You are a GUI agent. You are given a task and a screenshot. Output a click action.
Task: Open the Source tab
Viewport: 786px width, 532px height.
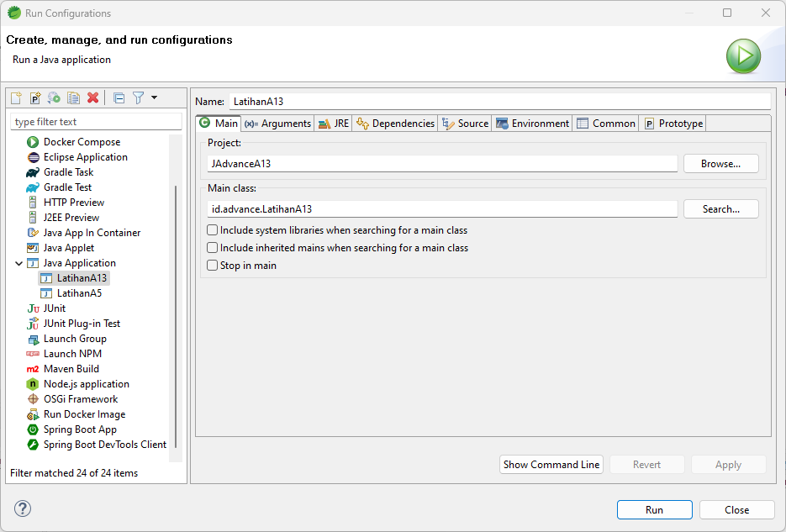coord(465,124)
